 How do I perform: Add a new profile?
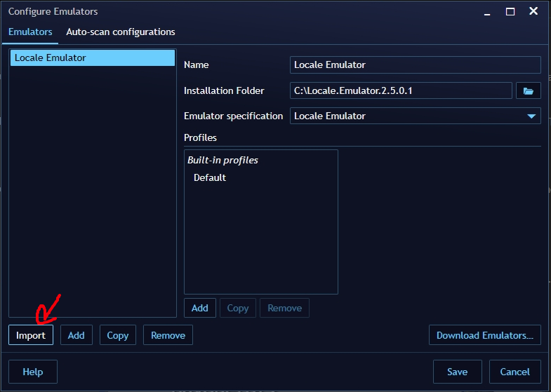tap(199, 308)
